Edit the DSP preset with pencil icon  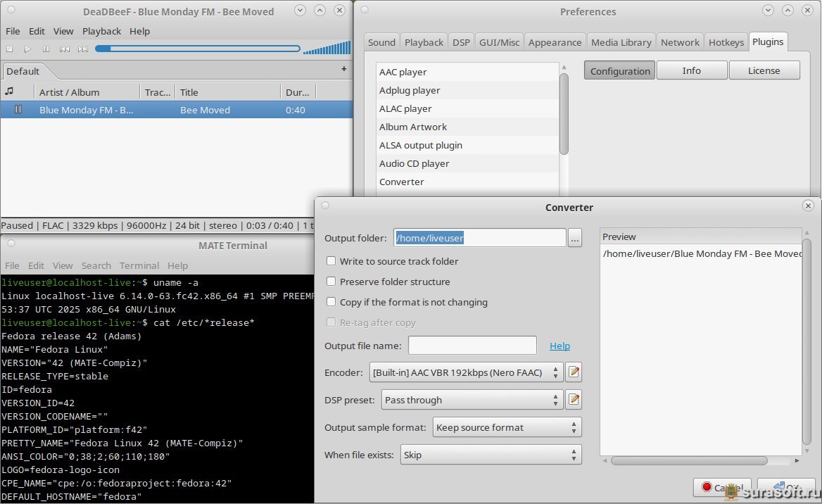(x=574, y=400)
